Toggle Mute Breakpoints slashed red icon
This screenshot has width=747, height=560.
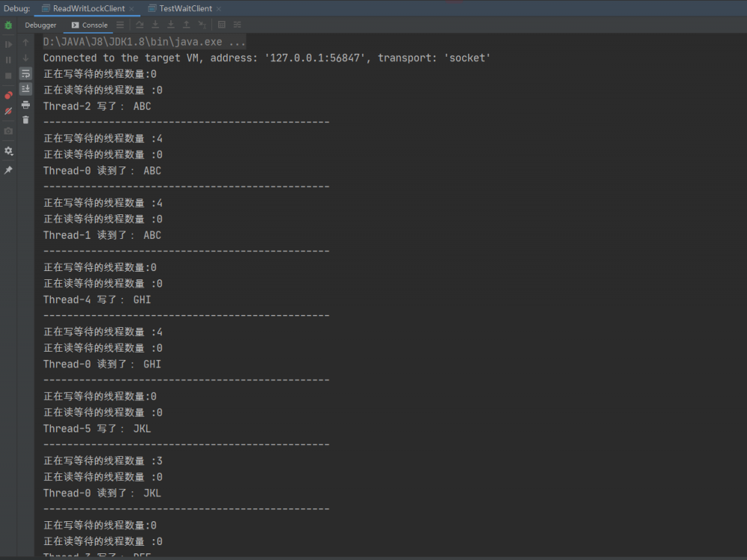point(8,111)
